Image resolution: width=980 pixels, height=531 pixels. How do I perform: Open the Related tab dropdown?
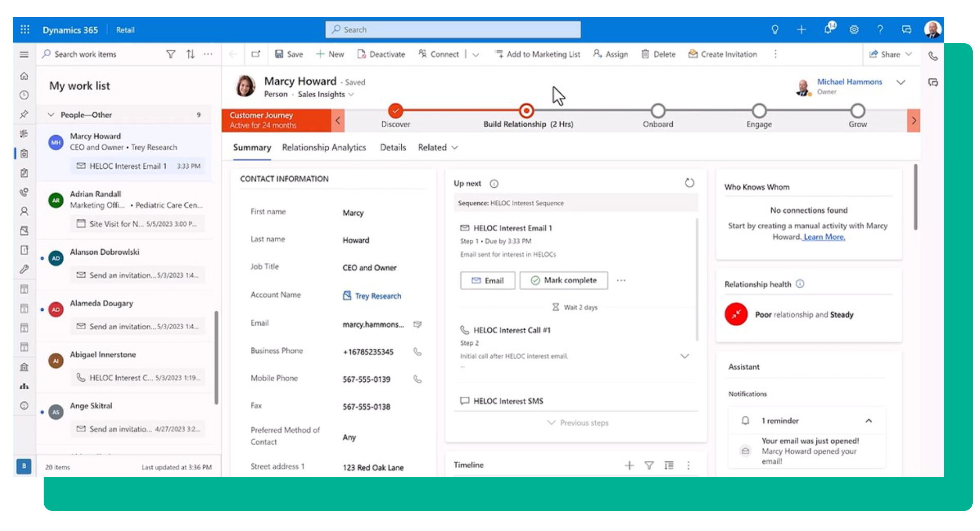click(438, 148)
